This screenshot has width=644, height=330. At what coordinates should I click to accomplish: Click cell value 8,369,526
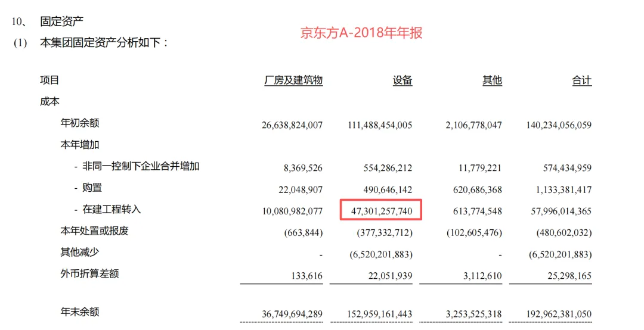pyautogui.click(x=303, y=168)
